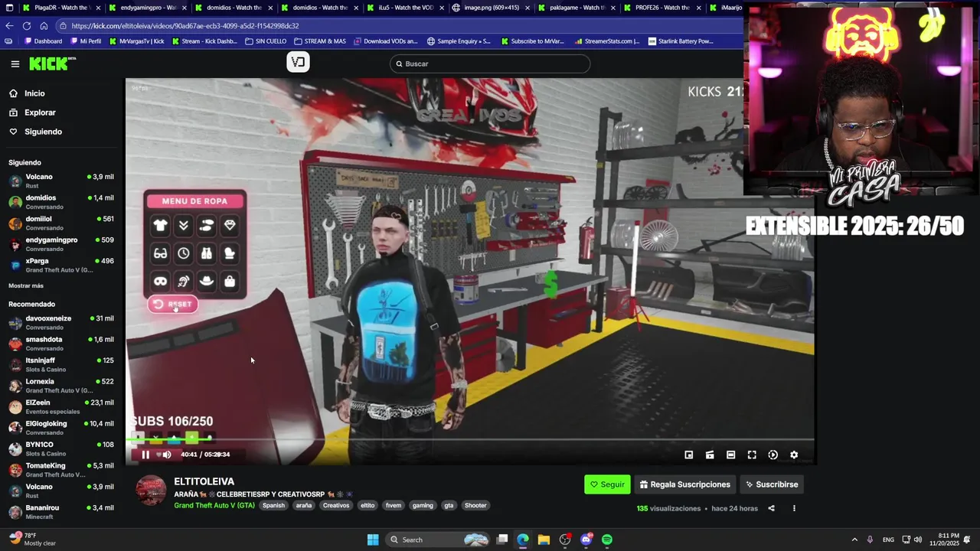Select the fivem tag
The image size is (980, 551).
click(394, 505)
